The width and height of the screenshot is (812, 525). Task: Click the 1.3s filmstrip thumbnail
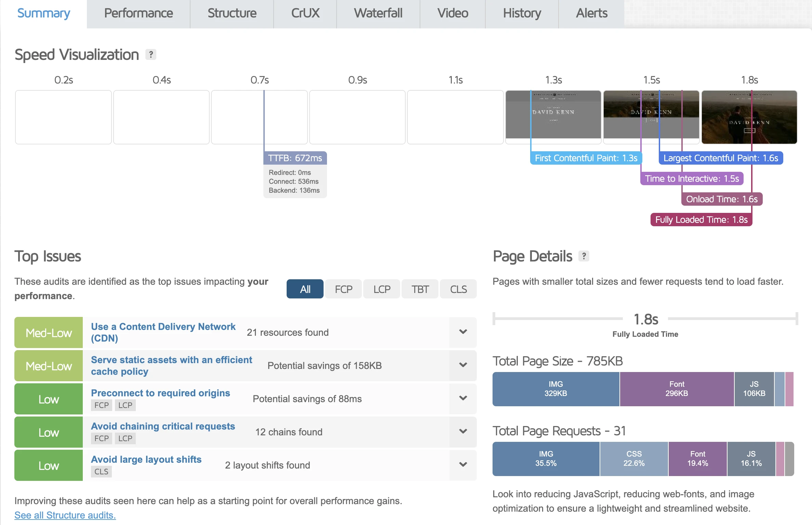[x=553, y=117]
